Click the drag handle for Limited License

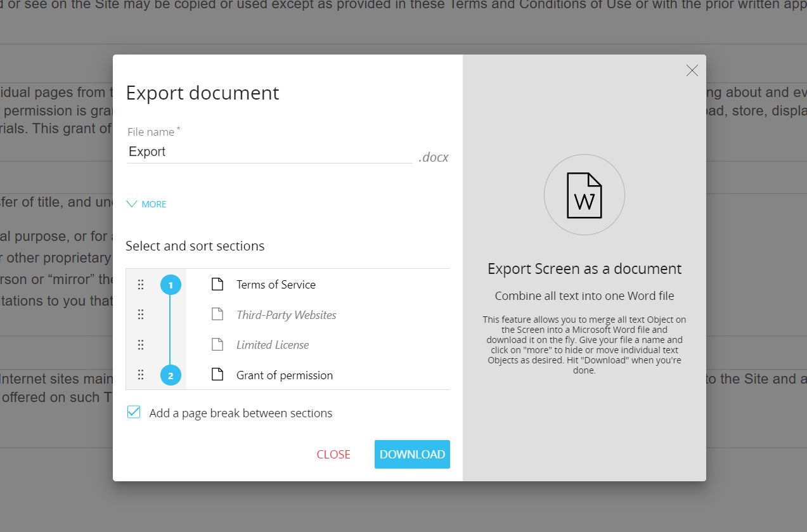pos(141,345)
